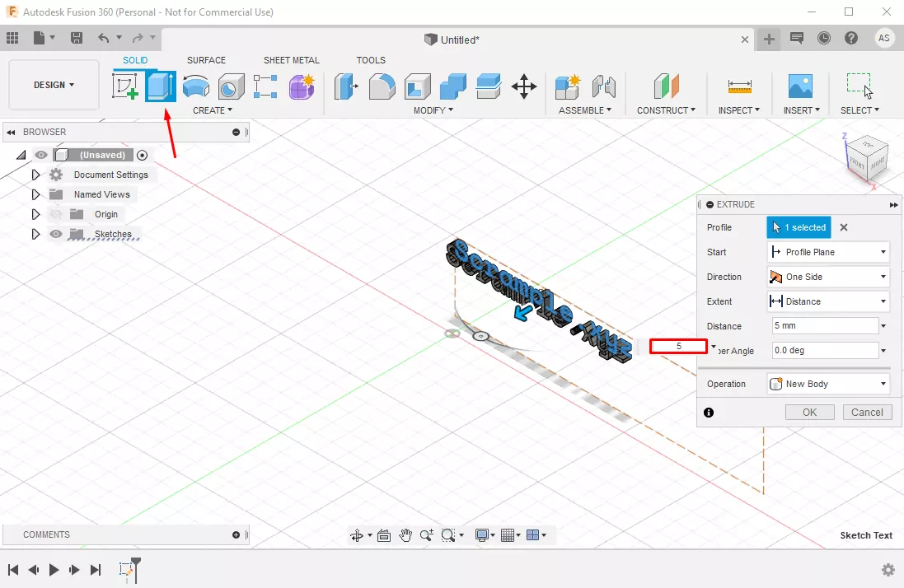Switch to the SHEET METAL tab
Image resolution: width=904 pixels, height=588 pixels.
(291, 60)
